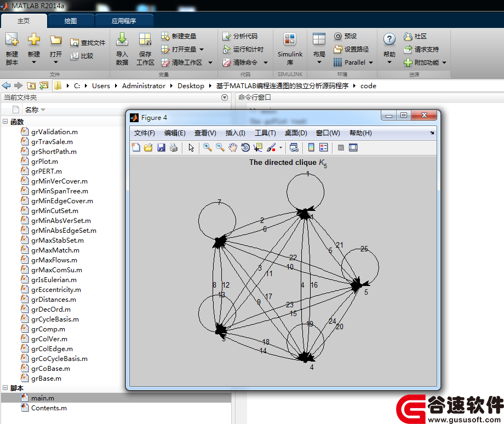Viewport: 504px width, 424px height.
Task: Collapse the 脚本 group in Current Folder
Action: [5, 388]
